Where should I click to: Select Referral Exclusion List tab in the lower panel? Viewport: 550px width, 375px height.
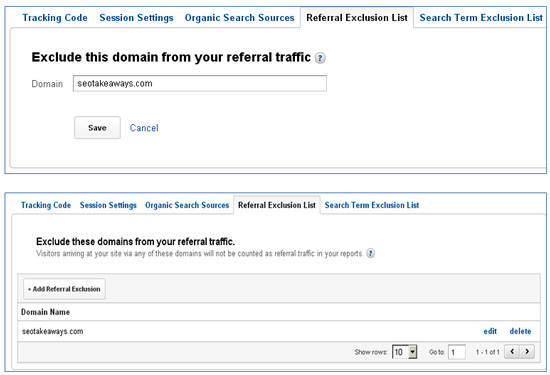point(277,205)
